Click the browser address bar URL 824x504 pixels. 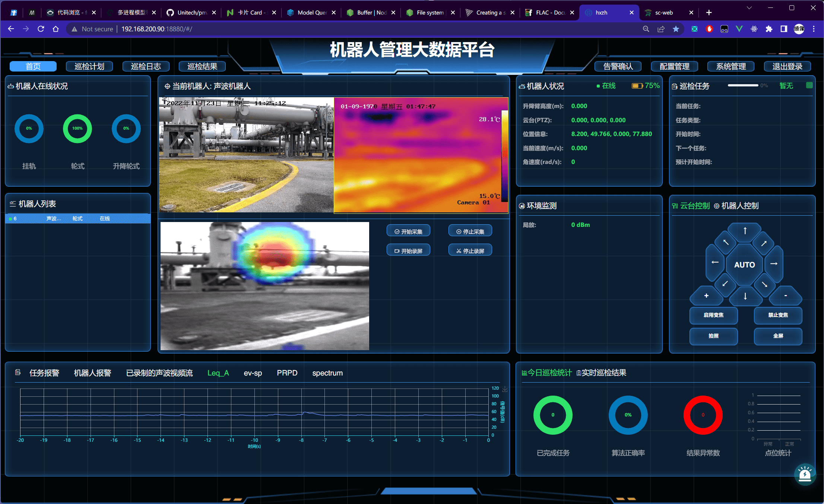[x=157, y=29]
